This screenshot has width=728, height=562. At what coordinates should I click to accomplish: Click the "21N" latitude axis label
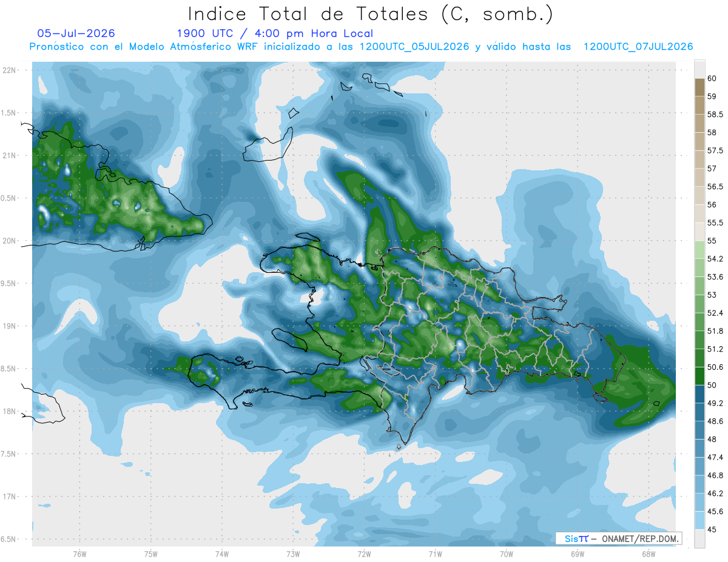pyautogui.click(x=10, y=156)
